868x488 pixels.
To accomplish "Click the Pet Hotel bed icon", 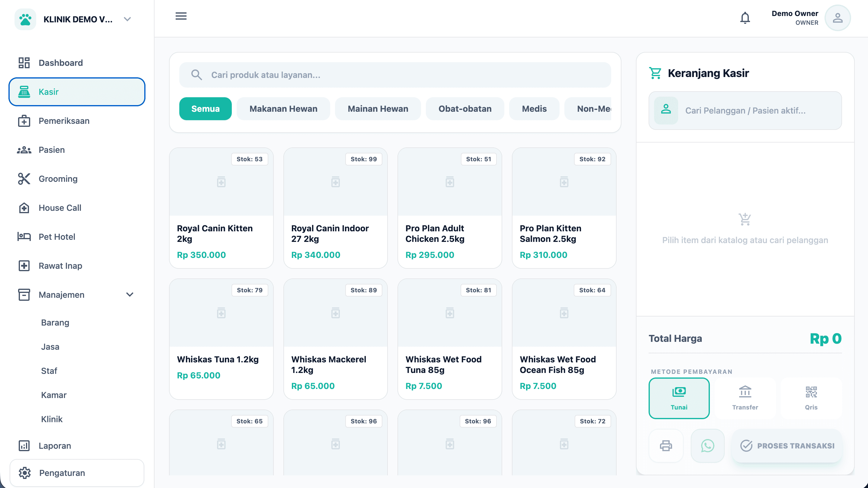I will (24, 237).
